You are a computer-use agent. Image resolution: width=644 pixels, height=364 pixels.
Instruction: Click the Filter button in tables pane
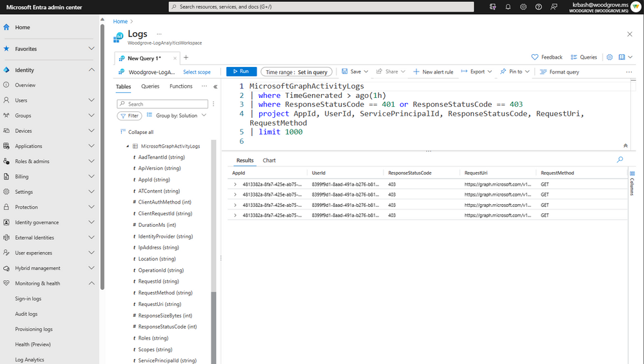(x=130, y=116)
